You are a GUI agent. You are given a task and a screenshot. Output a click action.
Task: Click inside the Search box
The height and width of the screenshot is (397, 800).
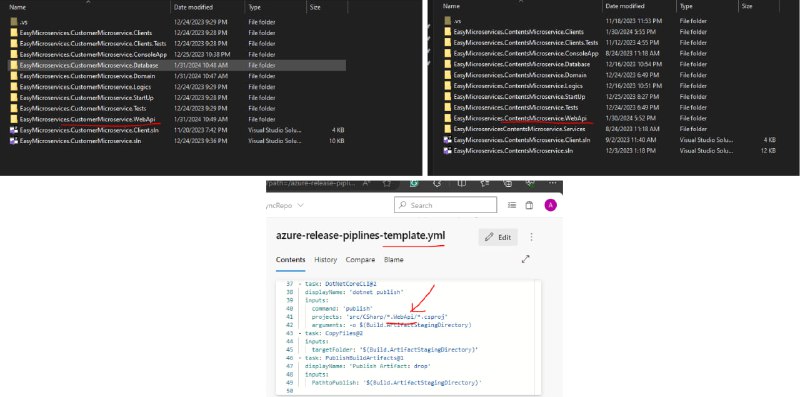pos(445,205)
